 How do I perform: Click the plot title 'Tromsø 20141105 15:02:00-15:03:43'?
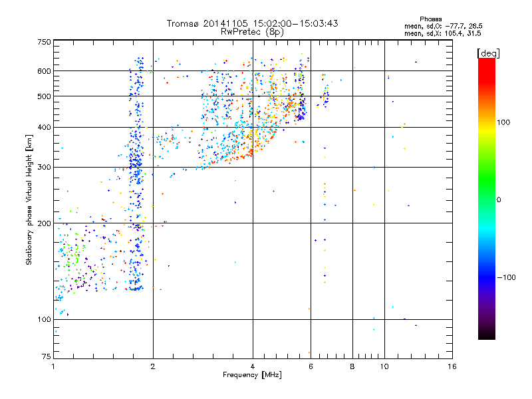[x=252, y=23]
